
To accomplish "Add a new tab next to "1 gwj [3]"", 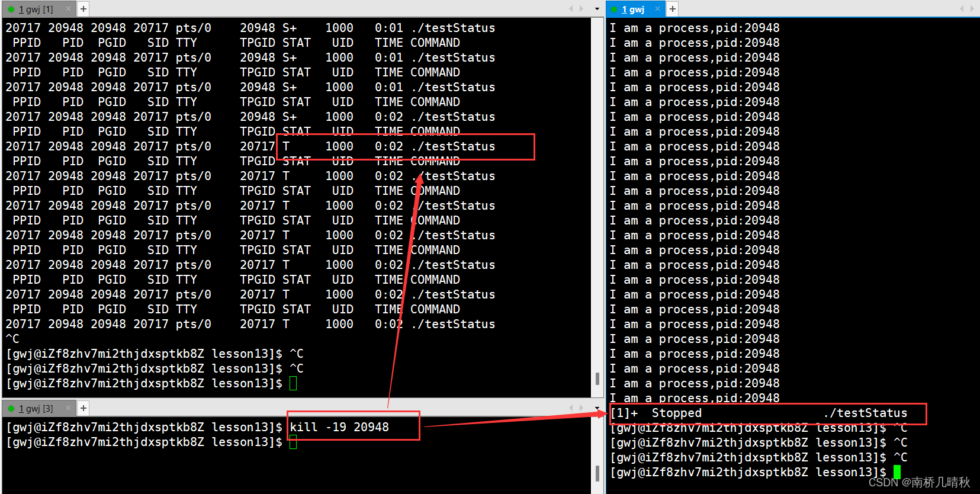I will pyautogui.click(x=83, y=408).
